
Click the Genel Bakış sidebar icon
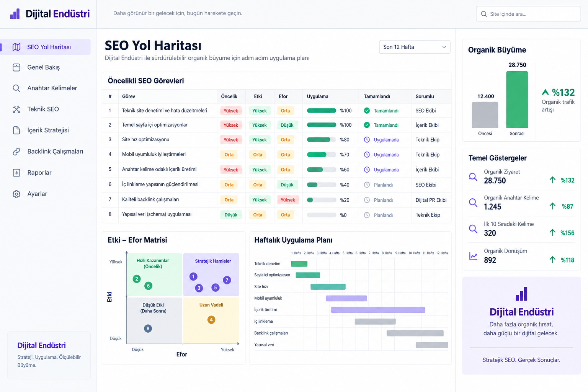(x=16, y=67)
